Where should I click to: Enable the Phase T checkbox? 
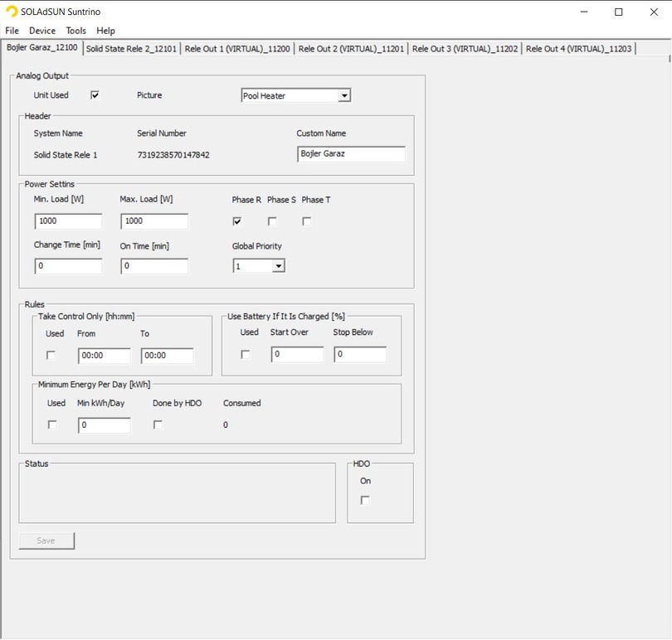[x=307, y=221]
